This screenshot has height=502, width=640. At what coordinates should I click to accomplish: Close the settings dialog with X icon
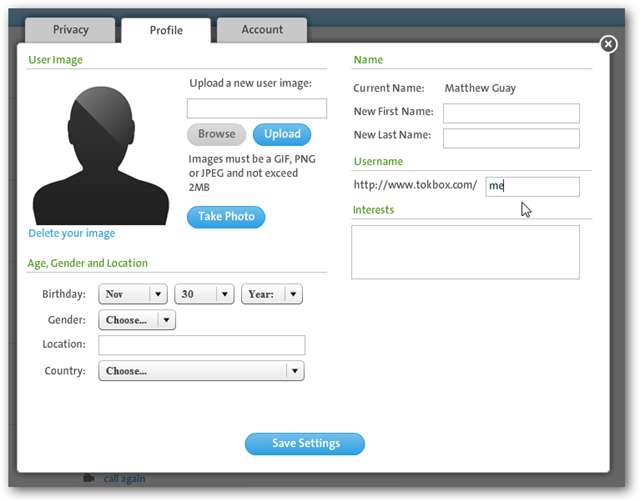(x=608, y=44)
